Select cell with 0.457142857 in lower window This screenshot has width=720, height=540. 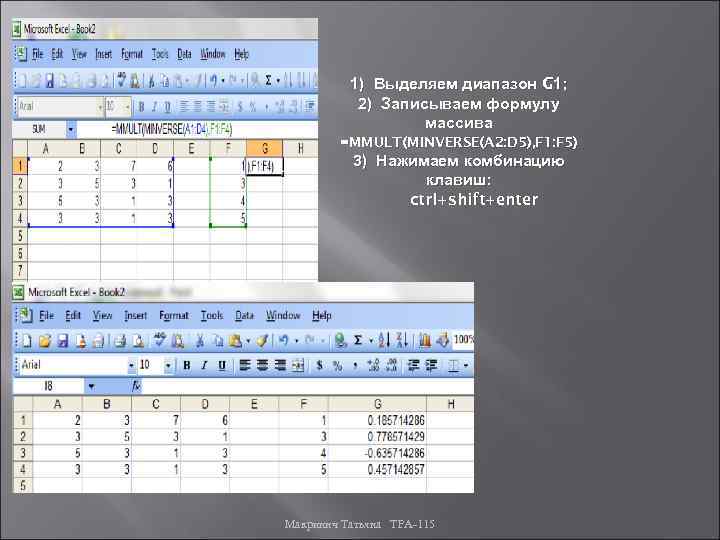(377, 469)
